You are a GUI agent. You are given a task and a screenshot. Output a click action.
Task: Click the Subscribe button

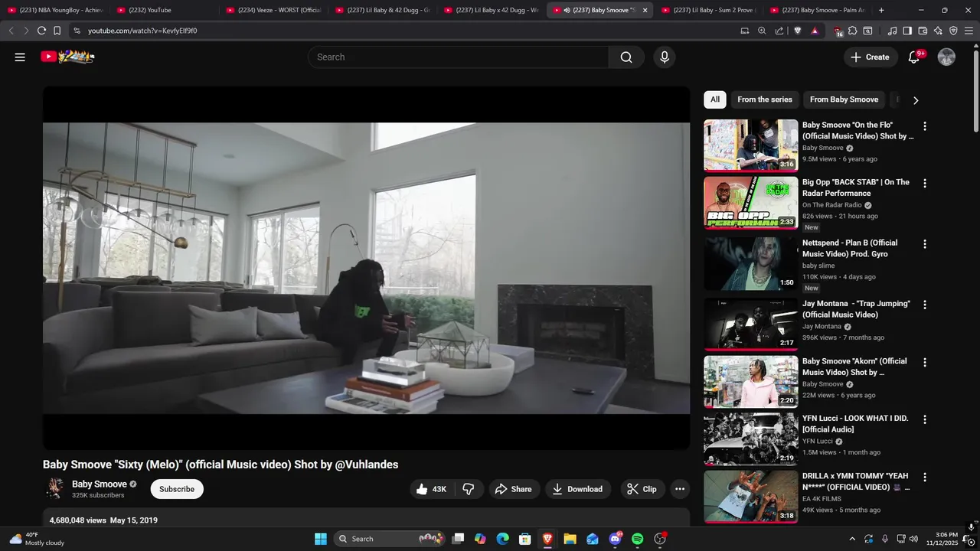click(x=177, y=489)
